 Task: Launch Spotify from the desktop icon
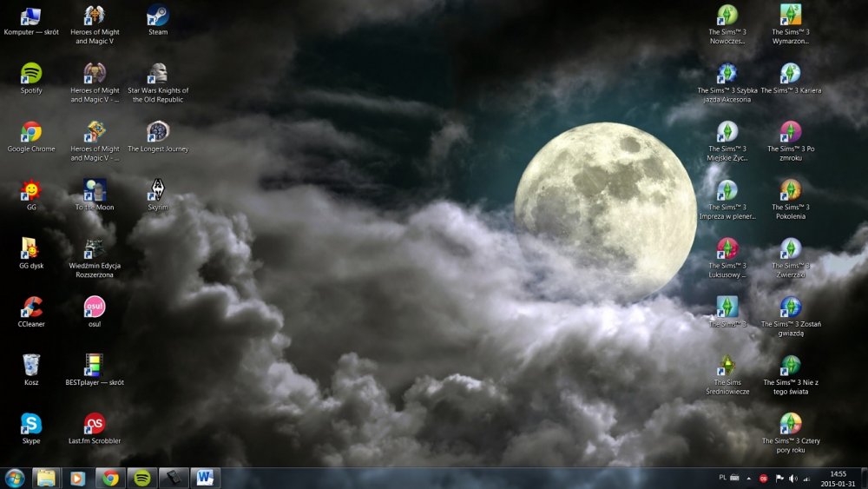[x=31, y=79]
